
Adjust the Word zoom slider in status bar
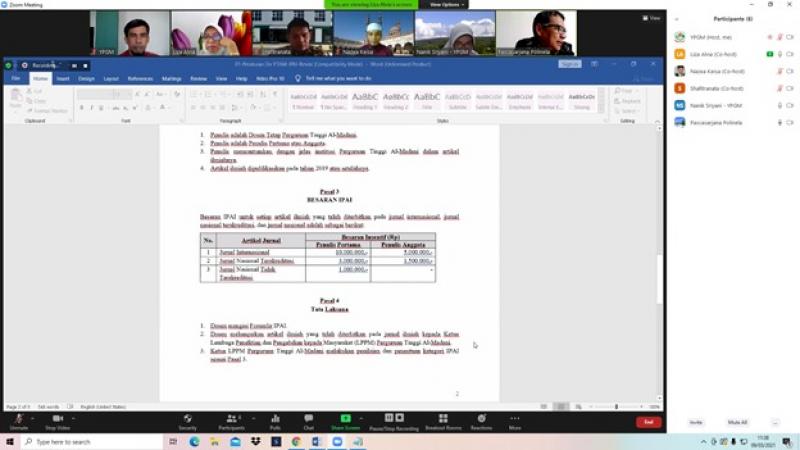click(x=617, y=407)
